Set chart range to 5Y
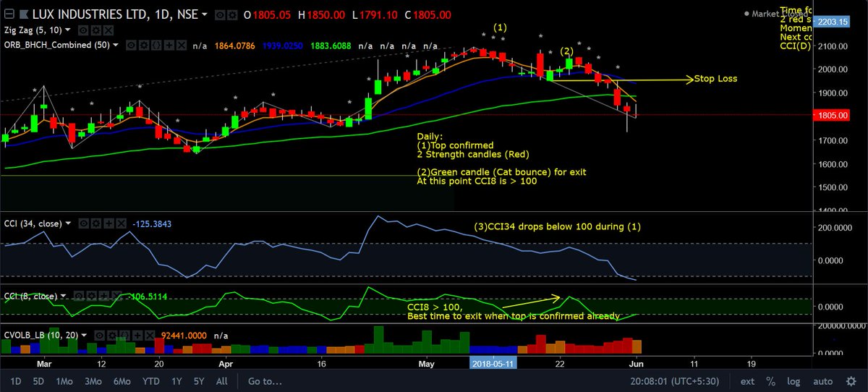The image size is (868, 392). (200, 381)
